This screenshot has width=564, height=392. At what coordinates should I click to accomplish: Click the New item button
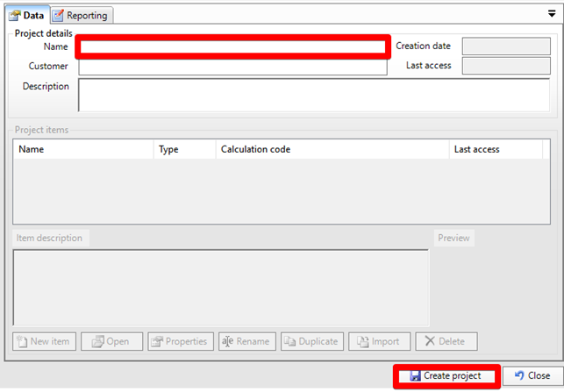click(44, 341)
